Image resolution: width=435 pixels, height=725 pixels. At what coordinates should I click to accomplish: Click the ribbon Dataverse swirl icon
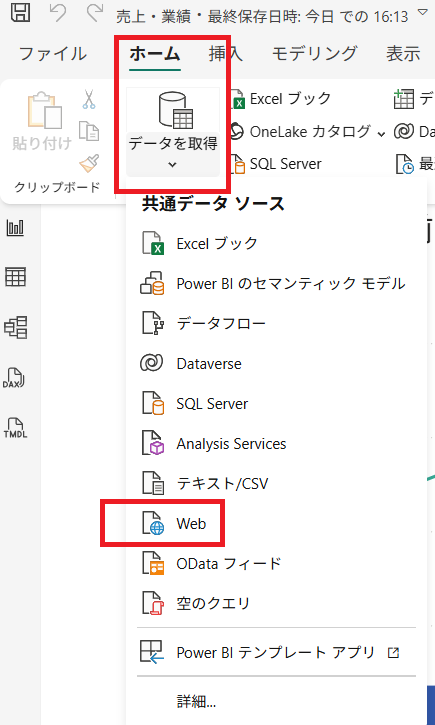pyautogui.click(x=404, y=132)
